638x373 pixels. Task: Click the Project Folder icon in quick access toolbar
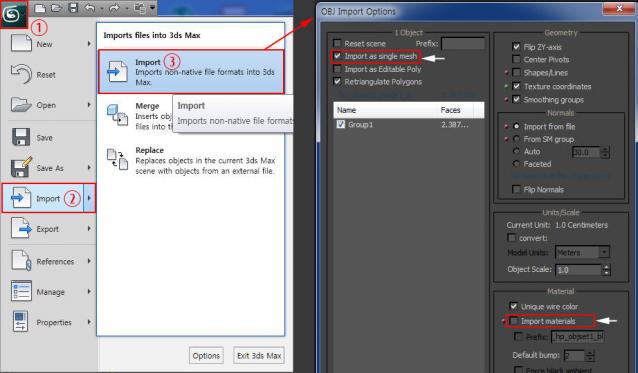point(139,8)
